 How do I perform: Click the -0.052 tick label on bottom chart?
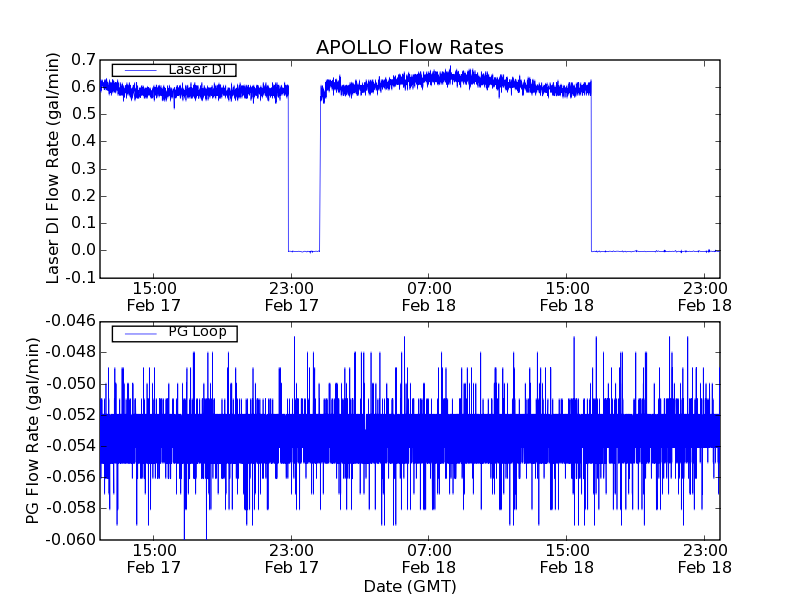[x=70, y=415]
